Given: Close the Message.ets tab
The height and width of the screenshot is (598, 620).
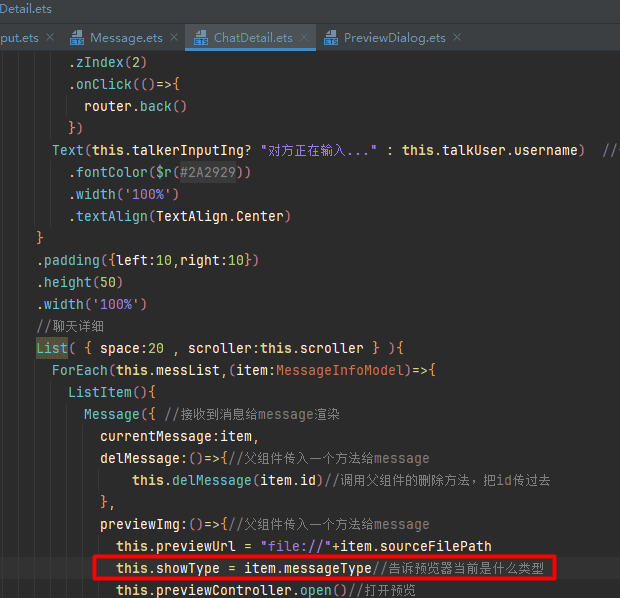Looking at the screenshot, I should point(174,38).
